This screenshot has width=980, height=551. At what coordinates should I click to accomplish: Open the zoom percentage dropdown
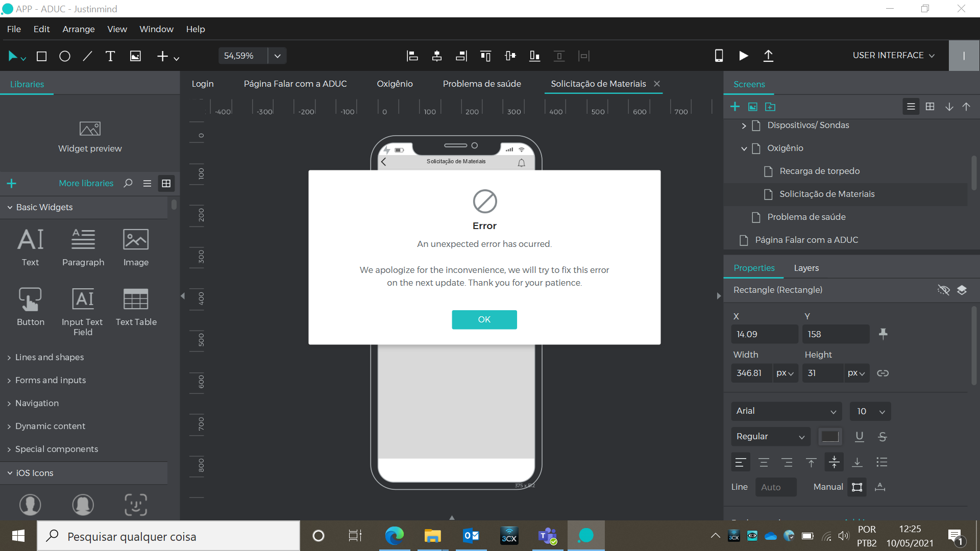[277, 56]
